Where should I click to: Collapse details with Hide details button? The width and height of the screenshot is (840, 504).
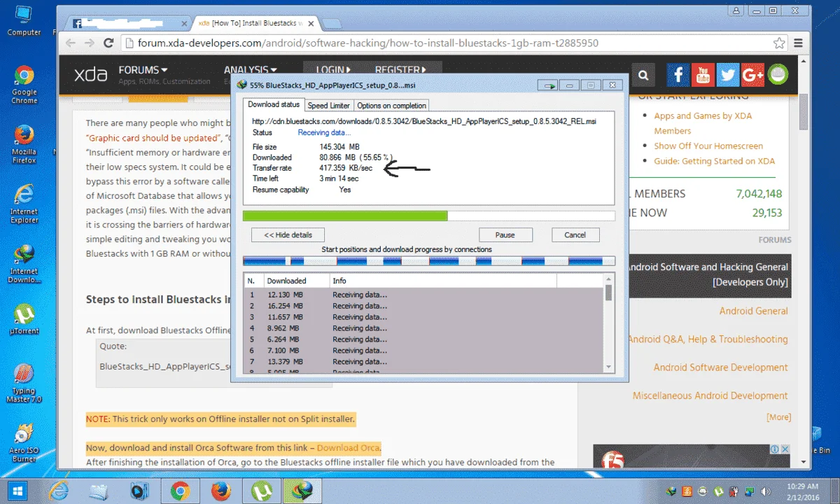pyautogui.click(x=288, y=234)
